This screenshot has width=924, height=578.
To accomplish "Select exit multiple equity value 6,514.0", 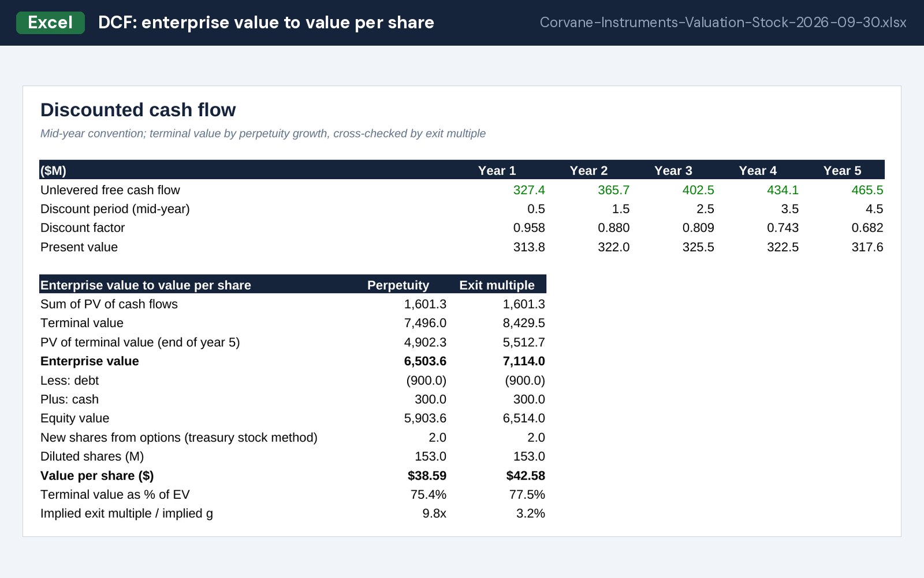I will 524,418.
